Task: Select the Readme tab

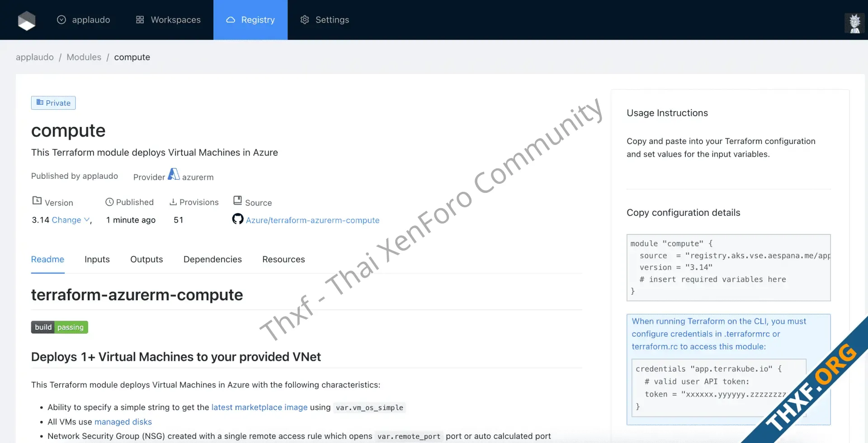Action: (47, 259)
